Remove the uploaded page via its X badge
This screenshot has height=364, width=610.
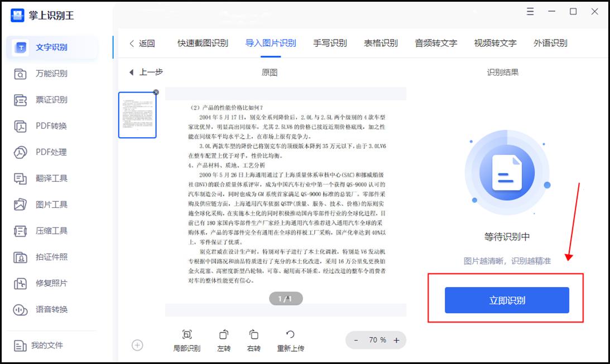click(155, 93)
